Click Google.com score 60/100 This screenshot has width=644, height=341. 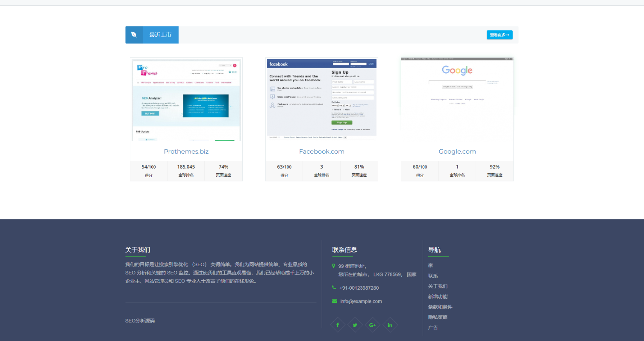pyautogui.click(x=420, y=167)
